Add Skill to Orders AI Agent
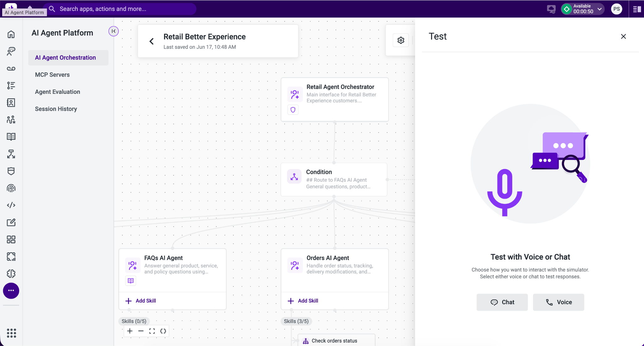Image resolution: width=644 pixels, height=346 pixels. coord(303,301)
